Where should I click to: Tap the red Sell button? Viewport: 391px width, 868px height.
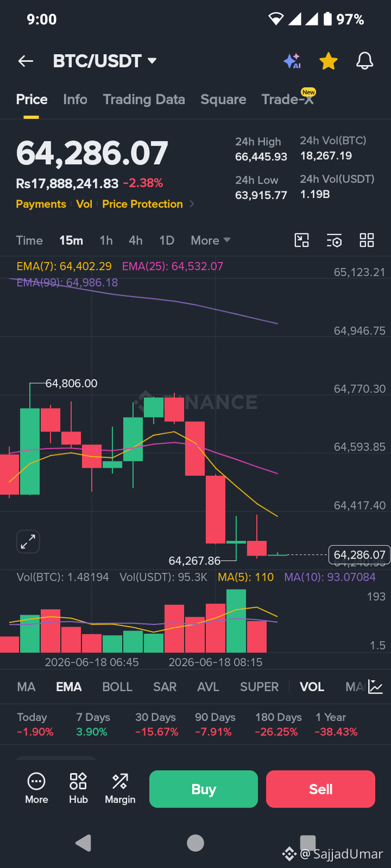click(x=320, y=789)
